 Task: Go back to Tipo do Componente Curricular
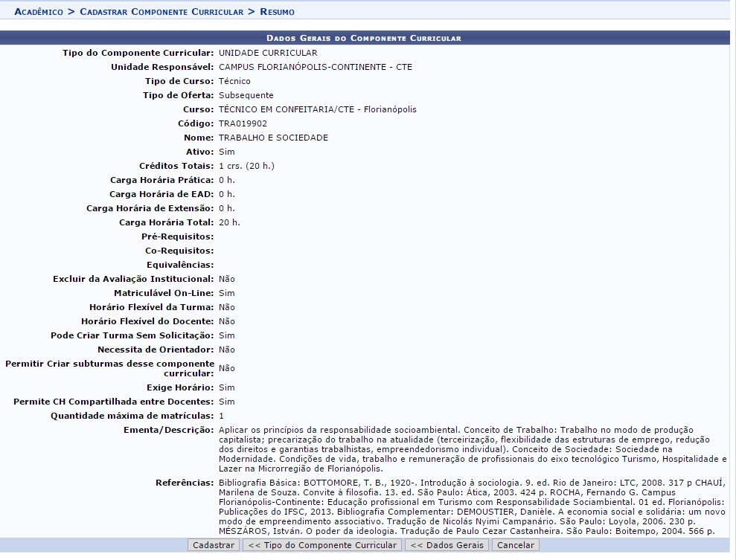[321, 545]
